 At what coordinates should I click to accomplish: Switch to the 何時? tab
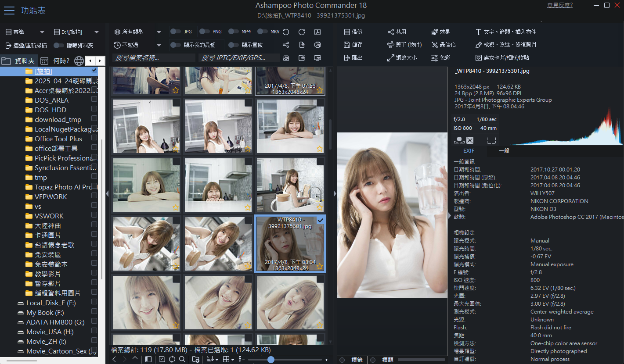point(55,61)
